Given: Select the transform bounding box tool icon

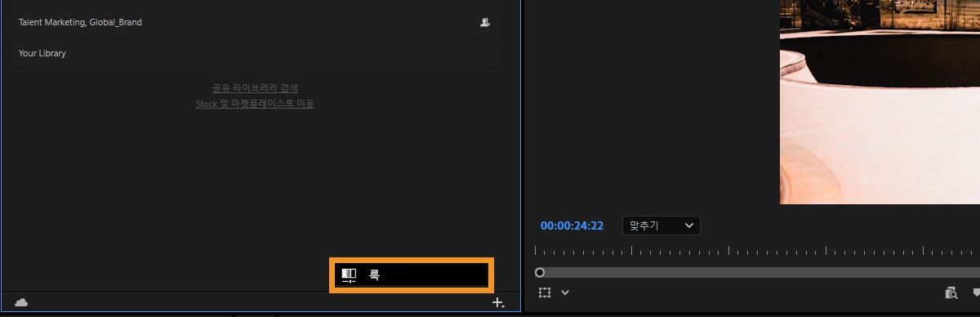Looking at the screenshot, I should coord(546,292).
